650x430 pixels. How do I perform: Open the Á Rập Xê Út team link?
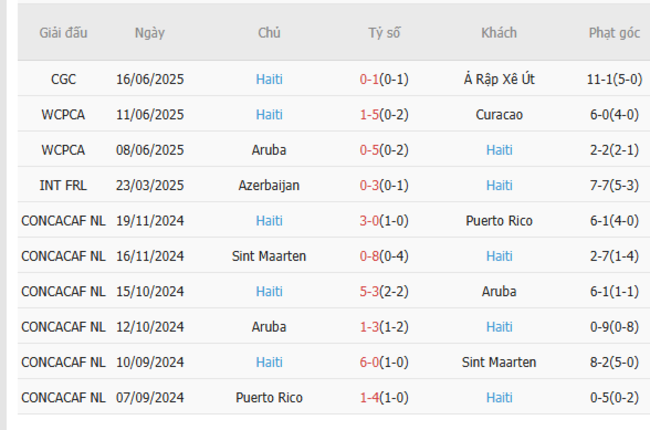pos(499,79)
